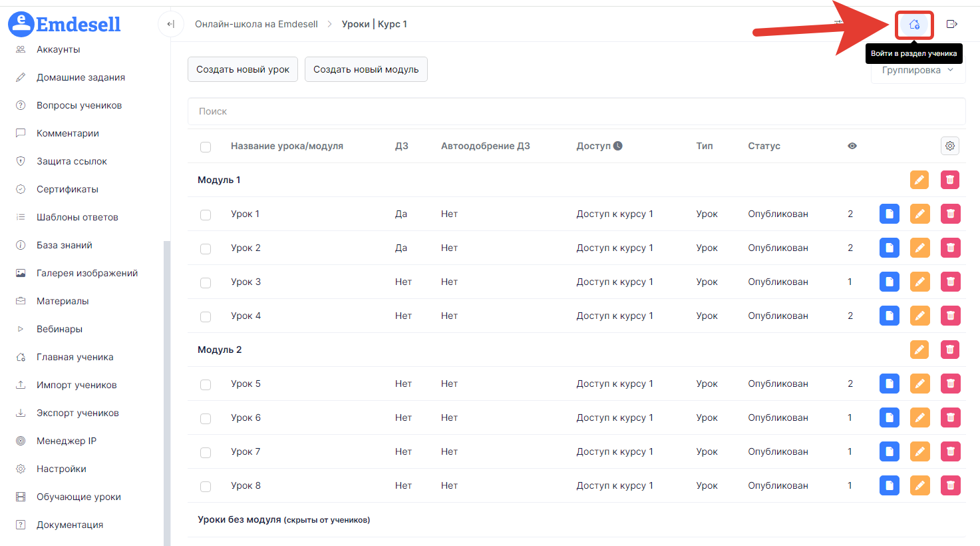Go to Сертификаты in sidebar menu
This screenshot has height=546, width=980.
pos(67,189)
